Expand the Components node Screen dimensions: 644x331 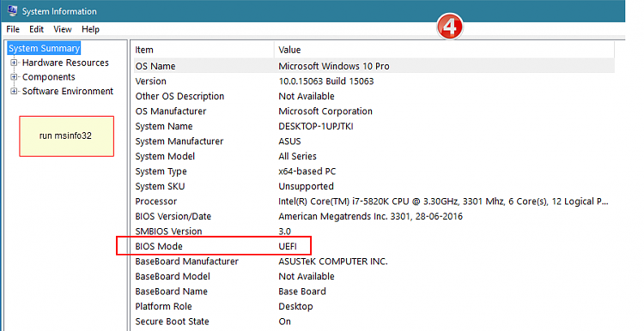pos(14,77)
